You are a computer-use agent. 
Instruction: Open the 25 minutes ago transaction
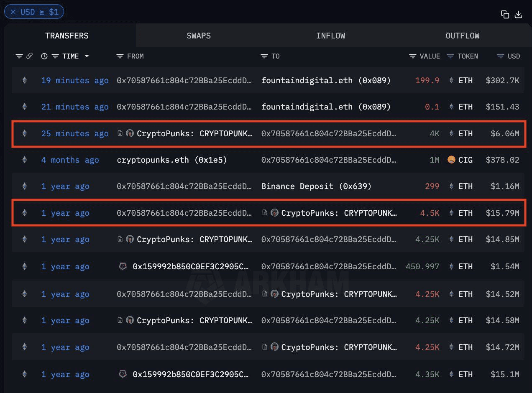coord(74,133)
